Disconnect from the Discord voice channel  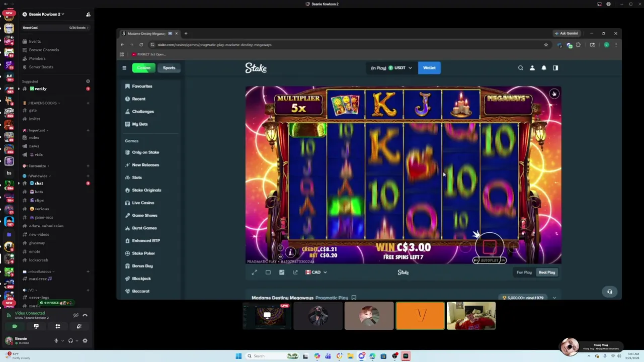pos(85,315)
